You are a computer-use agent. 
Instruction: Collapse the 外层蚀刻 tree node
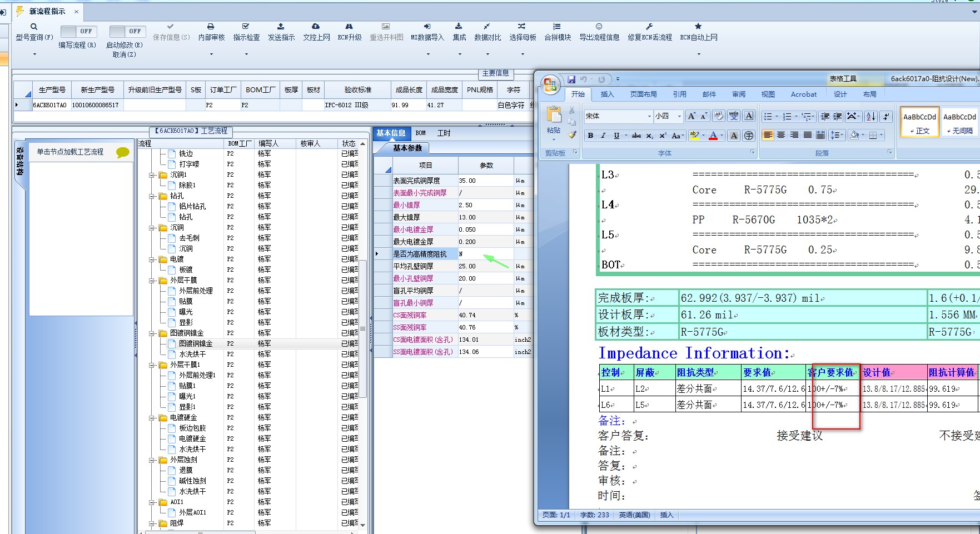pos(152,460)
